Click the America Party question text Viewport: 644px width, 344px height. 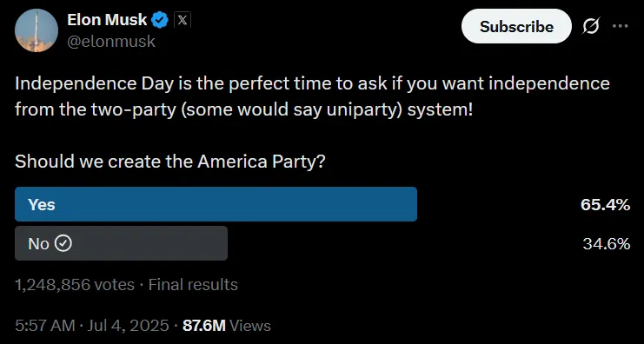click(170, 162)
